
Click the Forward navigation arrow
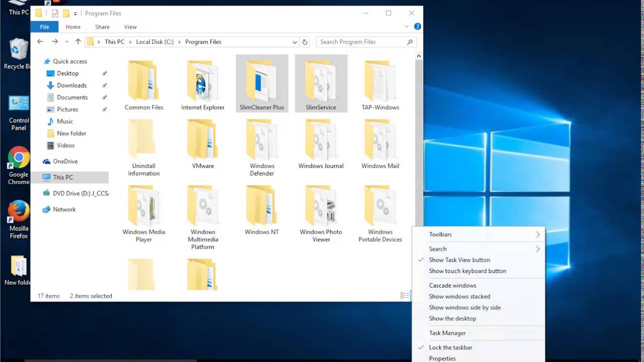55,42
